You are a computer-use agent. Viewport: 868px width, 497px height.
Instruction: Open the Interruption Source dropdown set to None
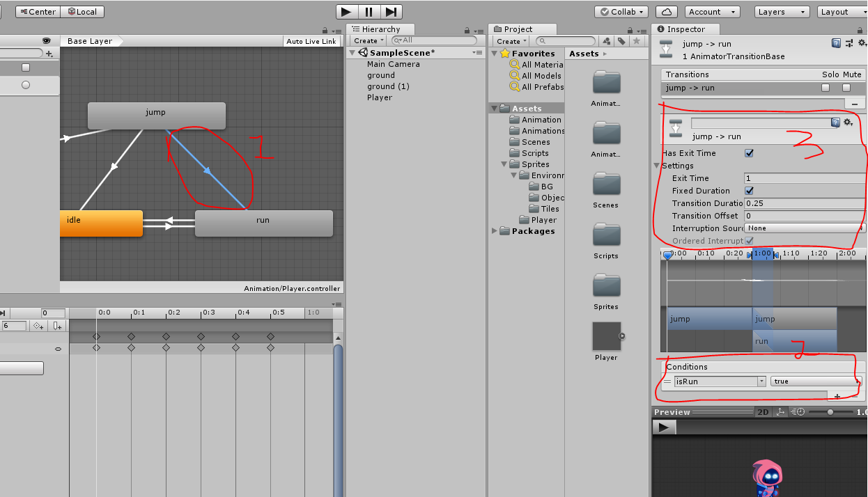point(804,228)
